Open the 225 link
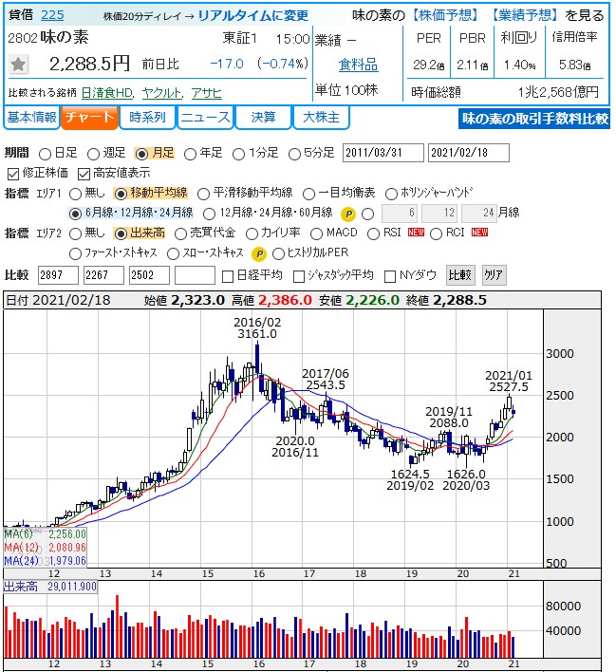The height and width of the screenshot is (672, 616). [52, 15]
